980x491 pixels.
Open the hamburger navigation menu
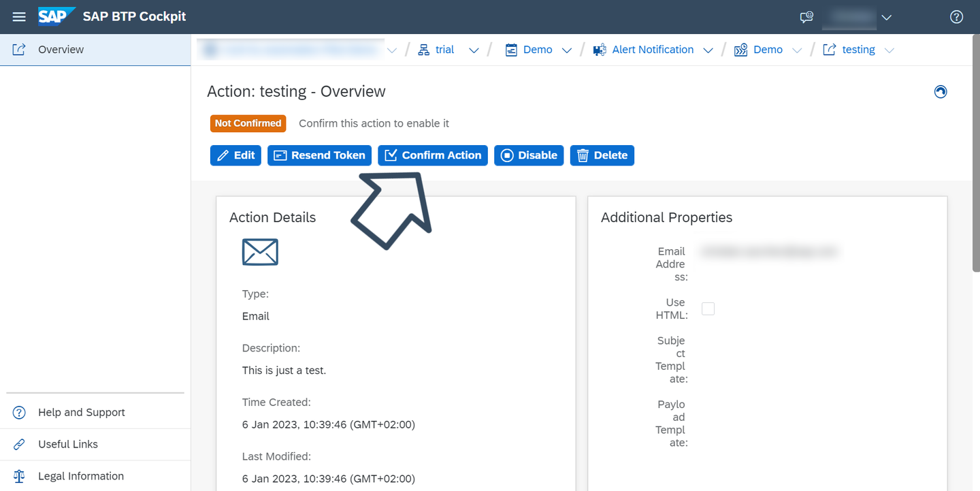tap(19, 17)
